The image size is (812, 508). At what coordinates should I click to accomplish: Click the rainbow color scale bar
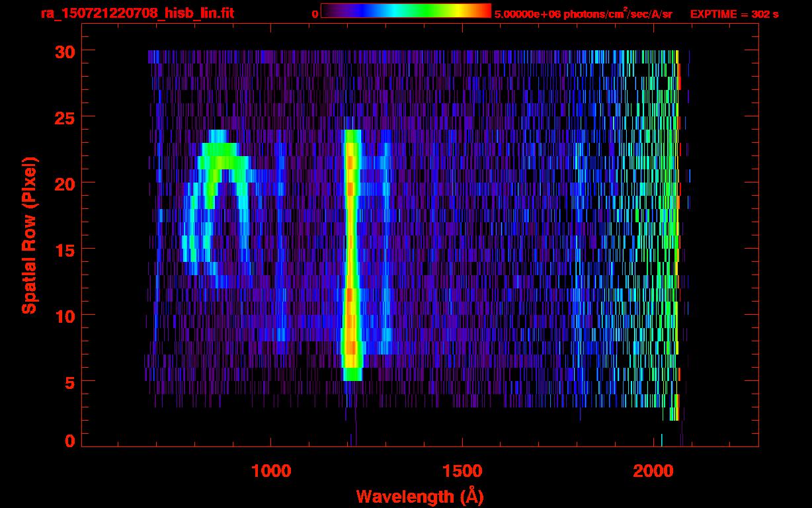click(x=405, y=11)
